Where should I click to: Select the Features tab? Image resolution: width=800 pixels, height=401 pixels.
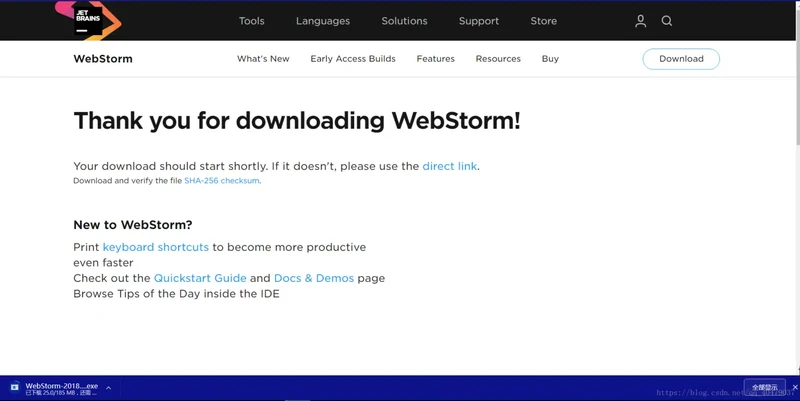[436, 59]
